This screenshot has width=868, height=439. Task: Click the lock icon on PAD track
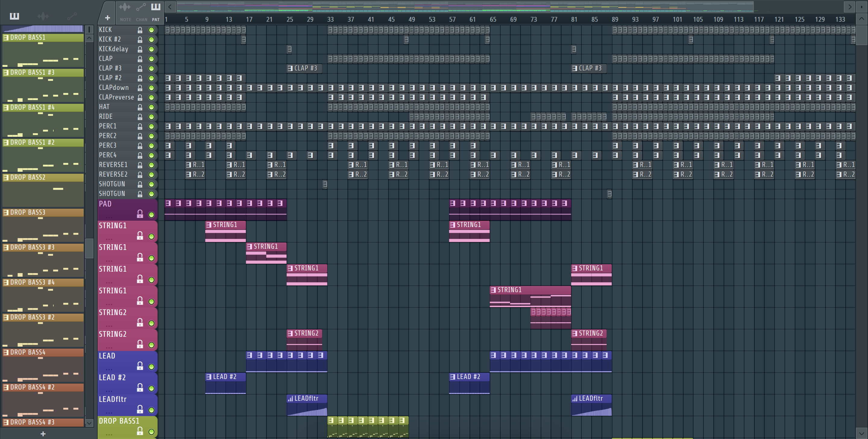(140, 214)
